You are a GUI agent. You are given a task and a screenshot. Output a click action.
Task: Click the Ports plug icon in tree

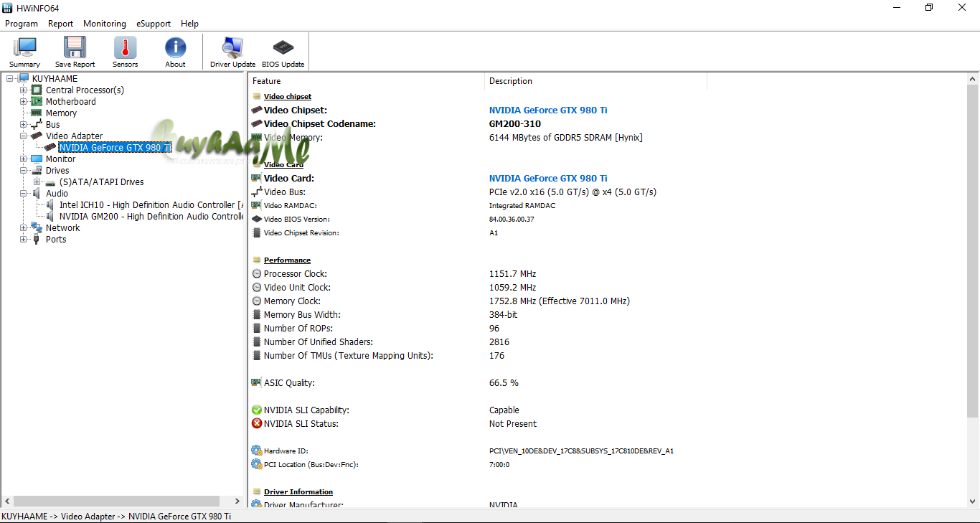click(37, 239)
